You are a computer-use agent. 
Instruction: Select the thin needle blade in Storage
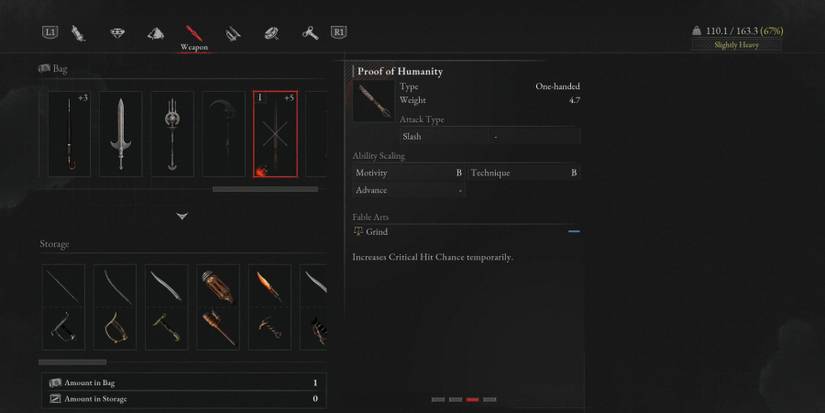coord(63,286)
